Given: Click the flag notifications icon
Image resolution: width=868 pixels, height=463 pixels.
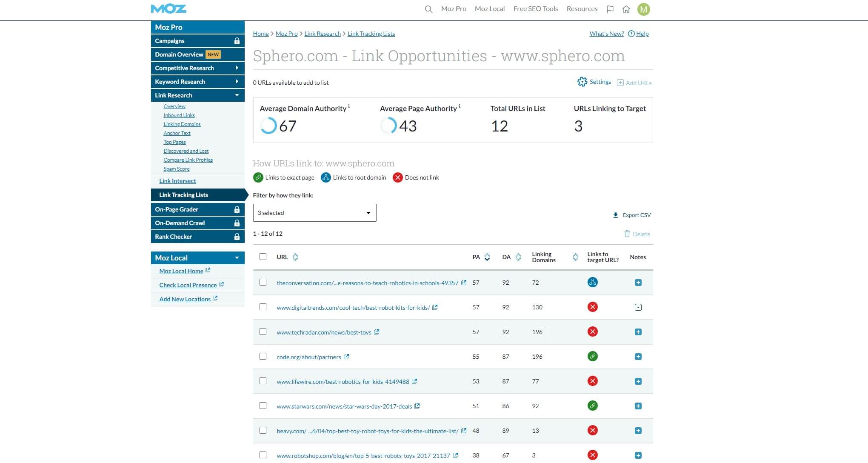Looking at the screenshot, I should 610,9.
